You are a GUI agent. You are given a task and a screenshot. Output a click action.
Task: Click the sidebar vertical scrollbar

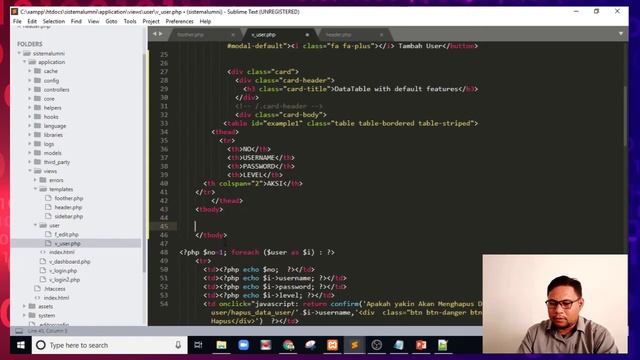click(x=144, y=162)
